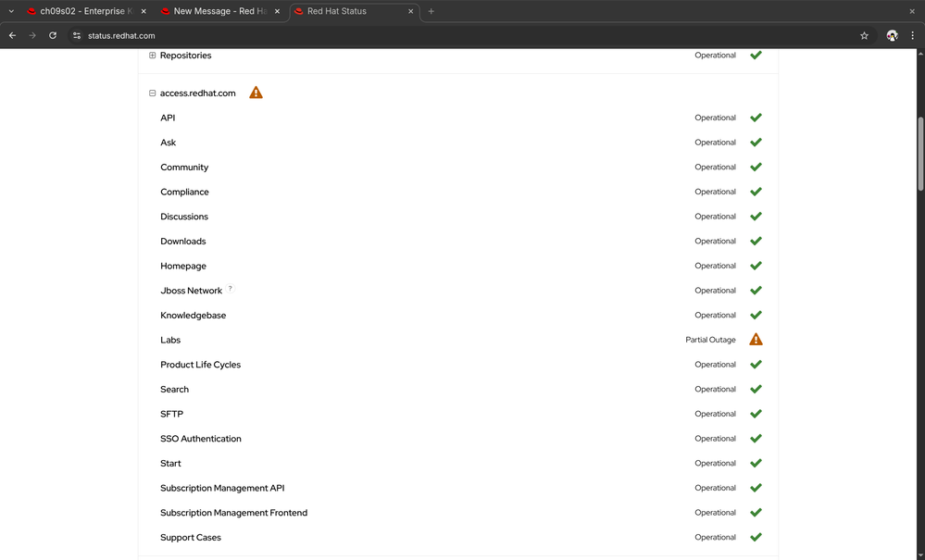Open the tab search dropdown arrow

tap(10, 11)
